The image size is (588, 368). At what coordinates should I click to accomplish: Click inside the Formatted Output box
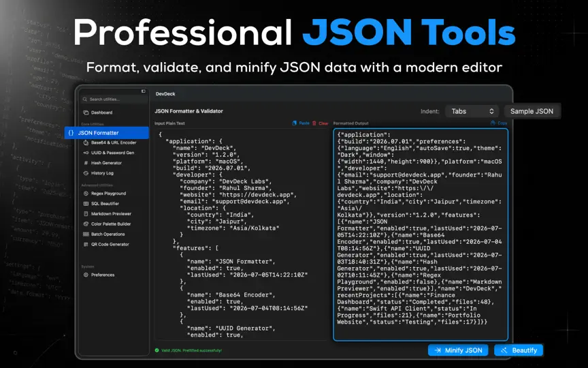421,234
